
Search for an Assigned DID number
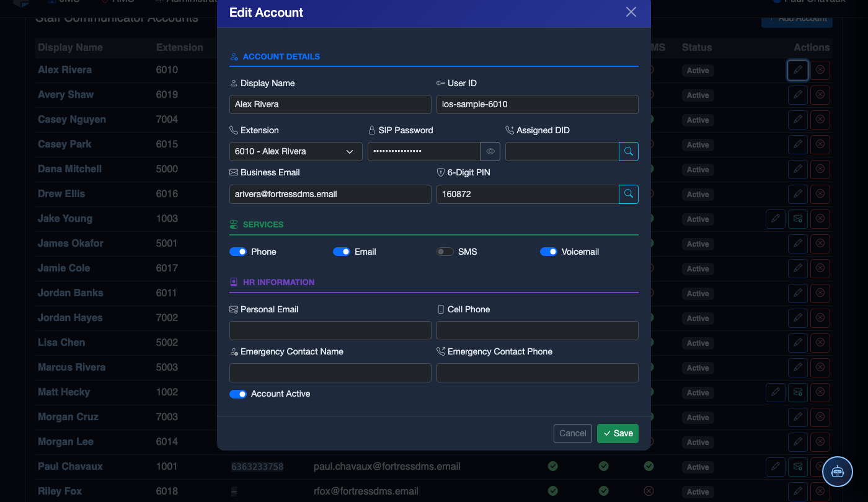point(629,151)
